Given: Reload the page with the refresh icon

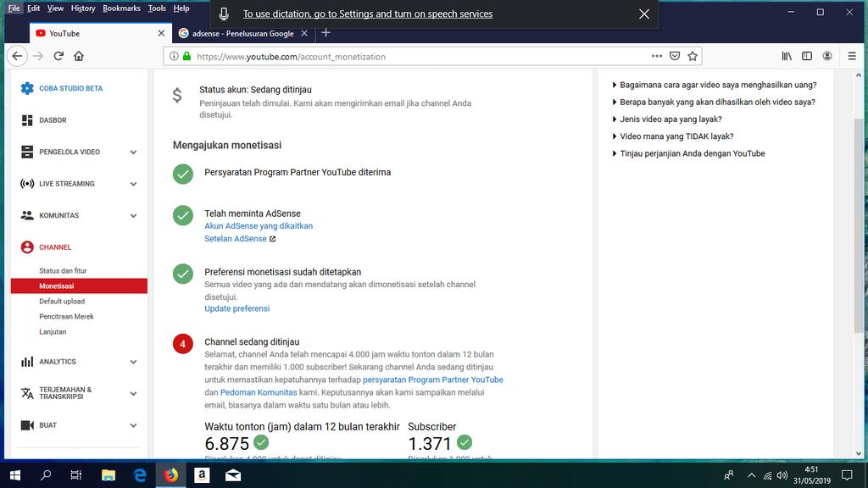Looking at the screenshot, I should click(58, 56).
